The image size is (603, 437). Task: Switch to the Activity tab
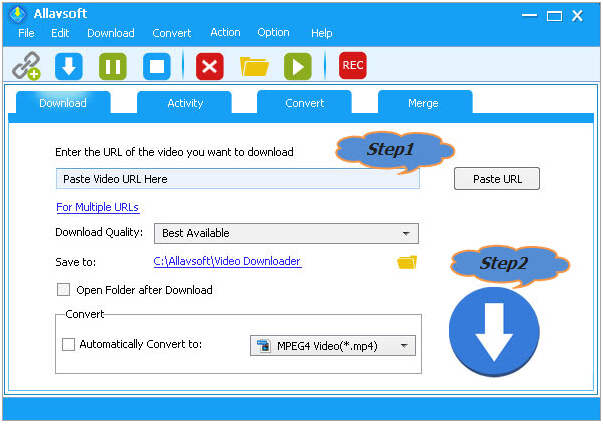click(185, 103)
